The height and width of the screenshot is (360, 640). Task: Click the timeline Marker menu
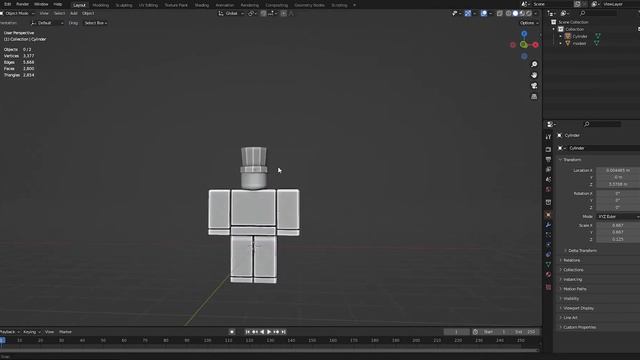[x=65, y=332]
